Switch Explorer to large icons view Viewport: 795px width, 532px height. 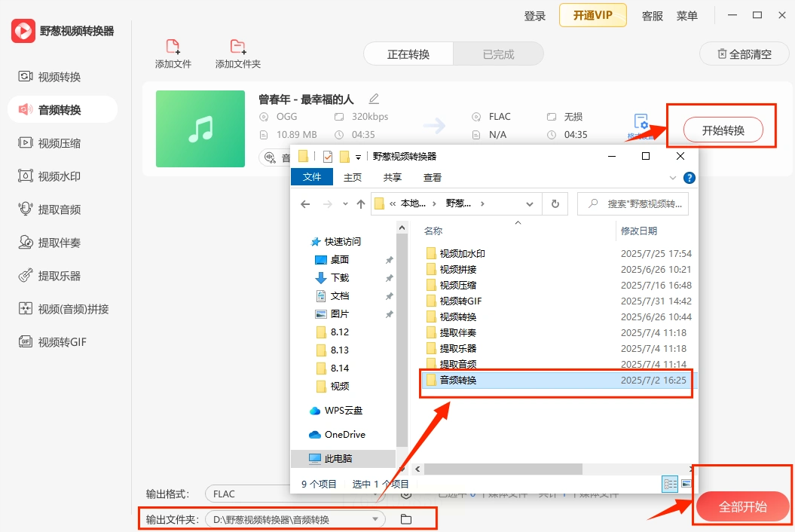(686, 484)
